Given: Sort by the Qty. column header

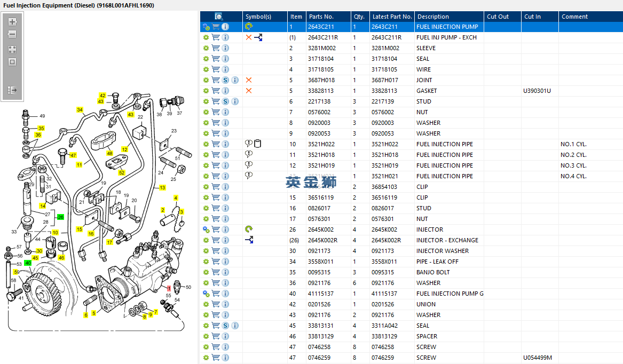Looking at the screenshot, I should 359,17.
